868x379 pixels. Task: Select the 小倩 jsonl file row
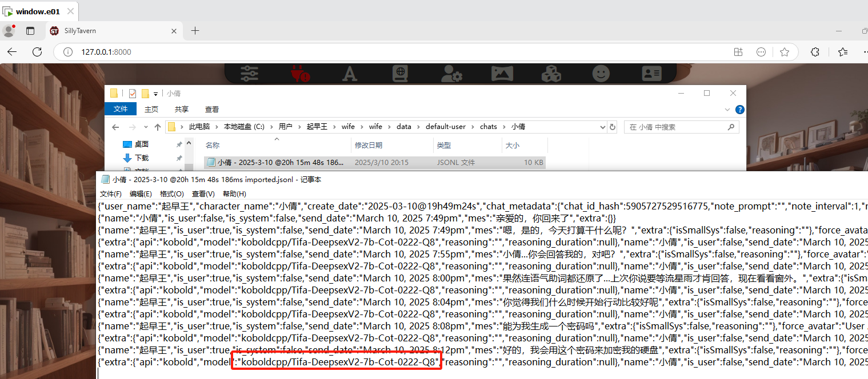(x=375, y=163)
